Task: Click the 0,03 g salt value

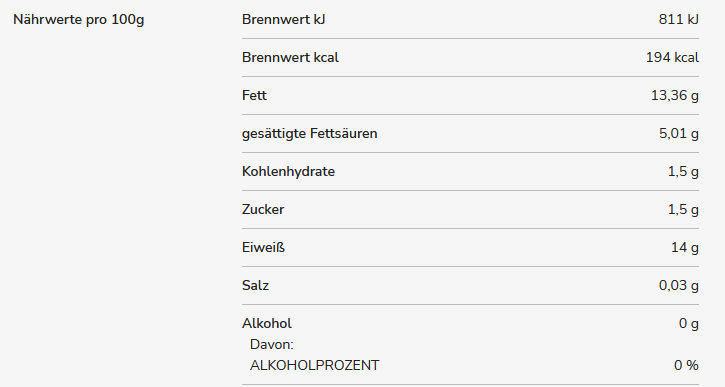Action: tap(679, 285)
